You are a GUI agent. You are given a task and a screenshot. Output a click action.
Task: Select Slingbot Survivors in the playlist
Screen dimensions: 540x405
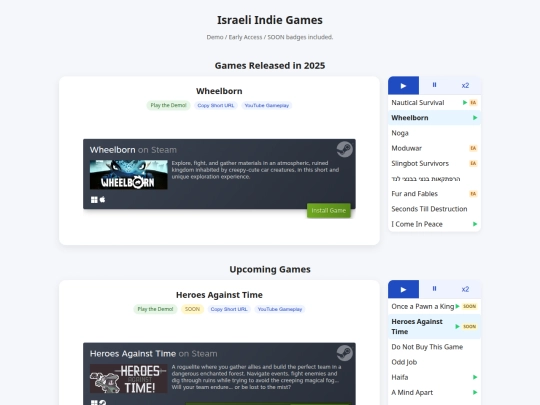[434, 163]
